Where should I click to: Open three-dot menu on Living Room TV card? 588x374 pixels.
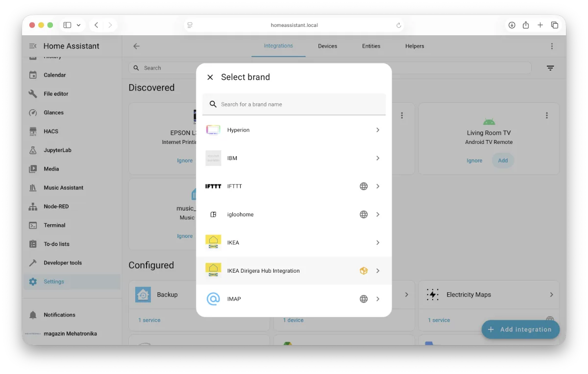tap(546, 116)
